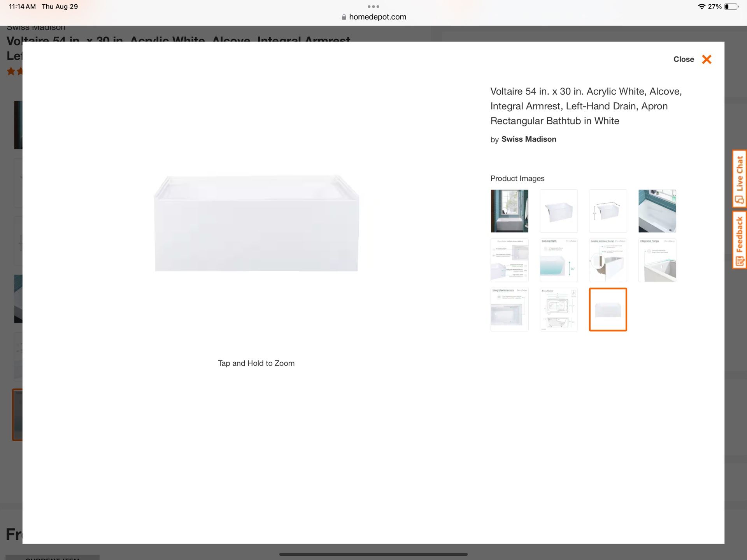Tap the battery status icon
This screenshot has height=560, width=747.
tap(731, 7)
